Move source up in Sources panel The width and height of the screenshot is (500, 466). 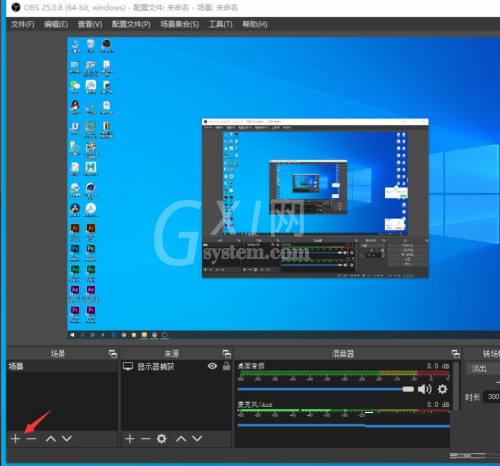coord(181,439)
